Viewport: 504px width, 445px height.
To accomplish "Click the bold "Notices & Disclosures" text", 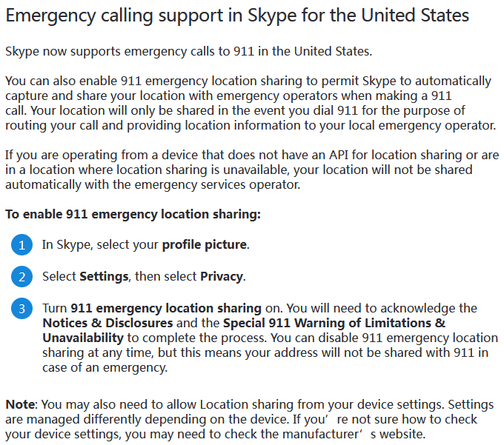I will pyautogui.click(x=107, y=323).
